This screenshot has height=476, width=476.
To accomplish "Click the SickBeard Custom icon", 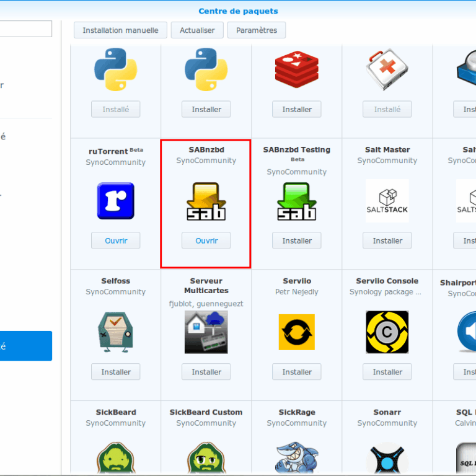I will pos(206,459).
